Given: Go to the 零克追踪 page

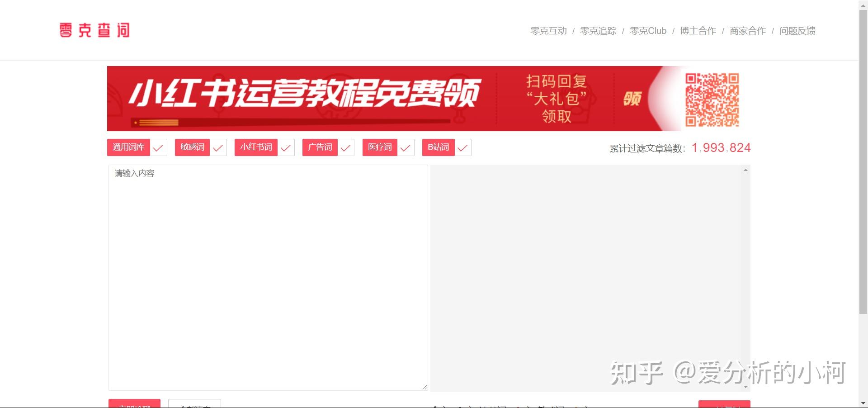Looking at the screenshot, I should coord(598,31).
